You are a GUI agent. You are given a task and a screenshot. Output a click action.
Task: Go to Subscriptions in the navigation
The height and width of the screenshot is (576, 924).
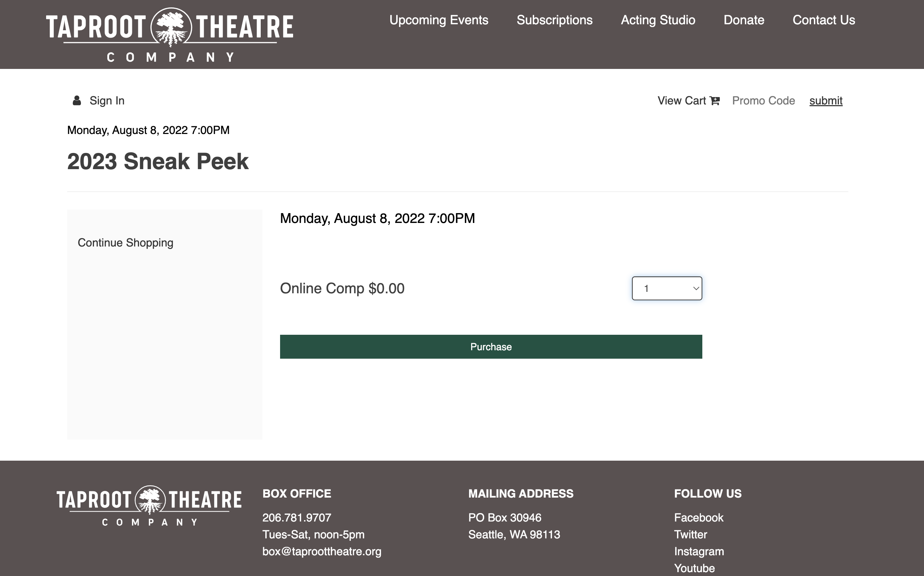coord(554,20)
